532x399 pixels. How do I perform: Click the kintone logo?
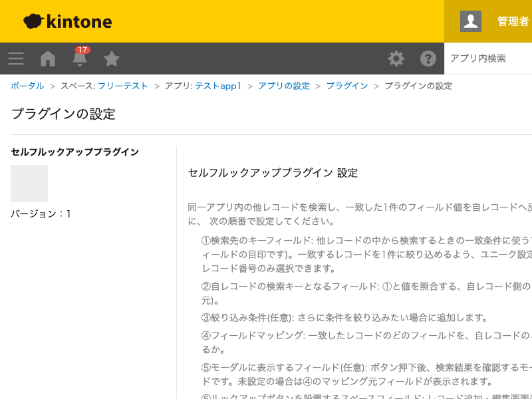click(x=68, y=21)
